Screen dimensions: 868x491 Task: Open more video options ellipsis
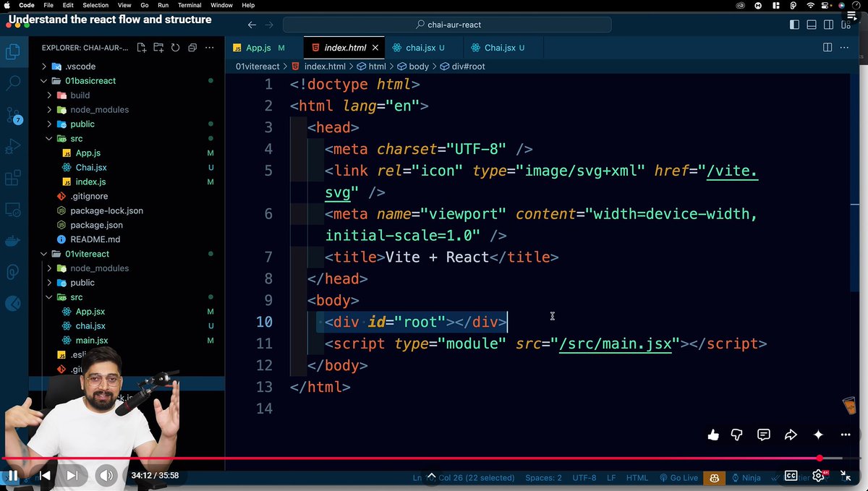tap(846, 435)
